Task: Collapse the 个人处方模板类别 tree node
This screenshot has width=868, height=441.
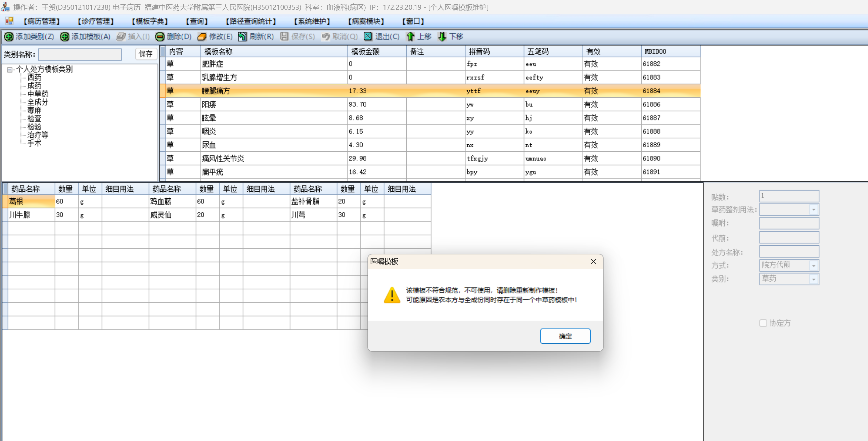Action: [x=9, y=70]
